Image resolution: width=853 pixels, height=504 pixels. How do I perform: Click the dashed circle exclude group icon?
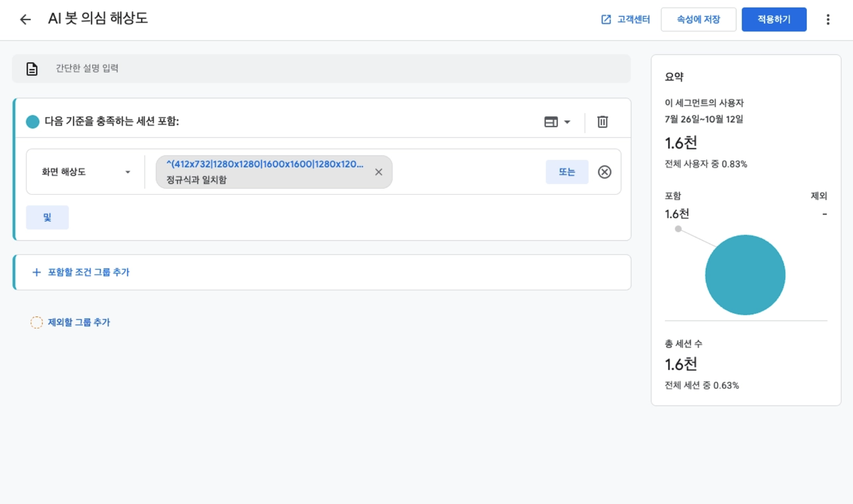(x=36, y=322)
